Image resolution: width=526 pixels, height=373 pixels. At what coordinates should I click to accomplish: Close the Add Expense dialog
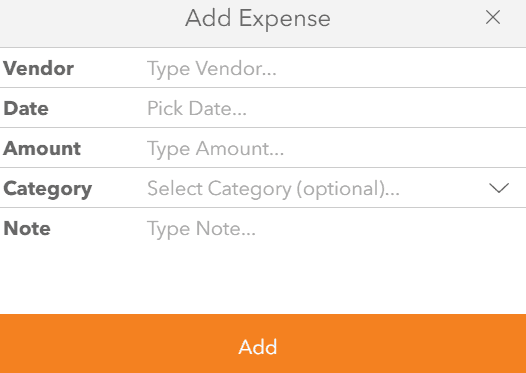[493, 17]
